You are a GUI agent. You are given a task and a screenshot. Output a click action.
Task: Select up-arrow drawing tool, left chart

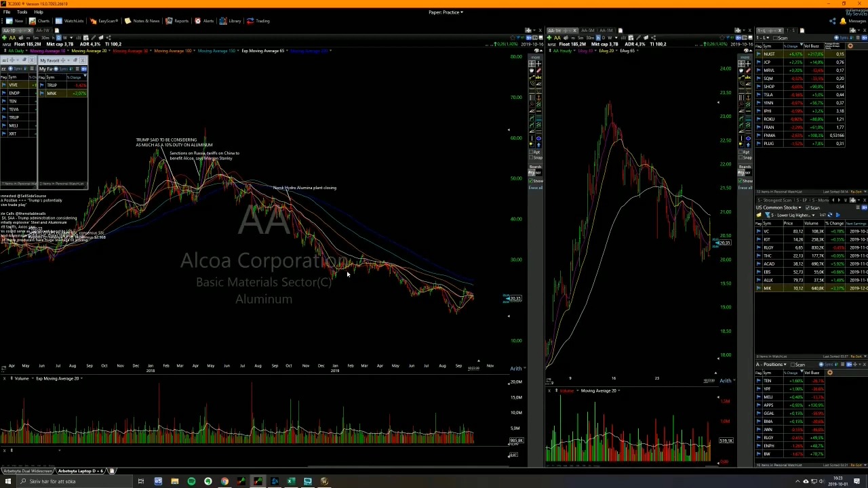pyautogui.click(x=538, y=145)
